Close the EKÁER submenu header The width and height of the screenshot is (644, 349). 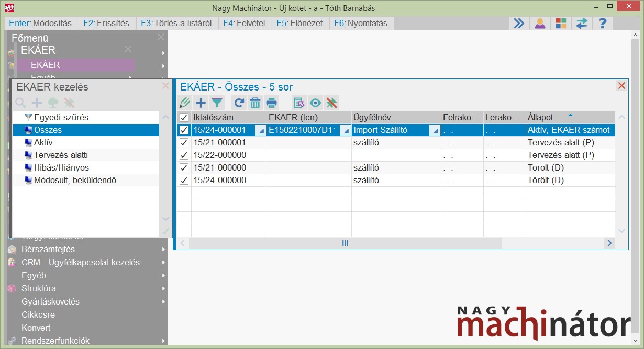tap(128, 49)
